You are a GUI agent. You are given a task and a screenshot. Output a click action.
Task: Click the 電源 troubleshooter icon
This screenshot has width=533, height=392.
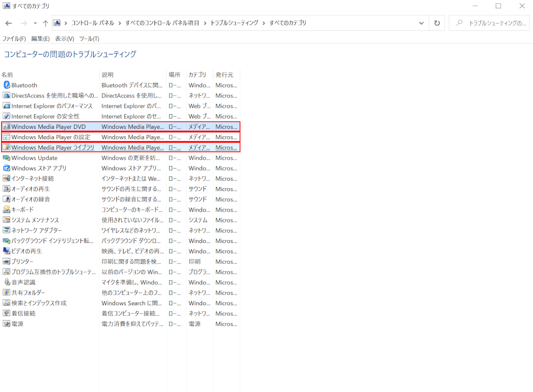pos(6,324)
